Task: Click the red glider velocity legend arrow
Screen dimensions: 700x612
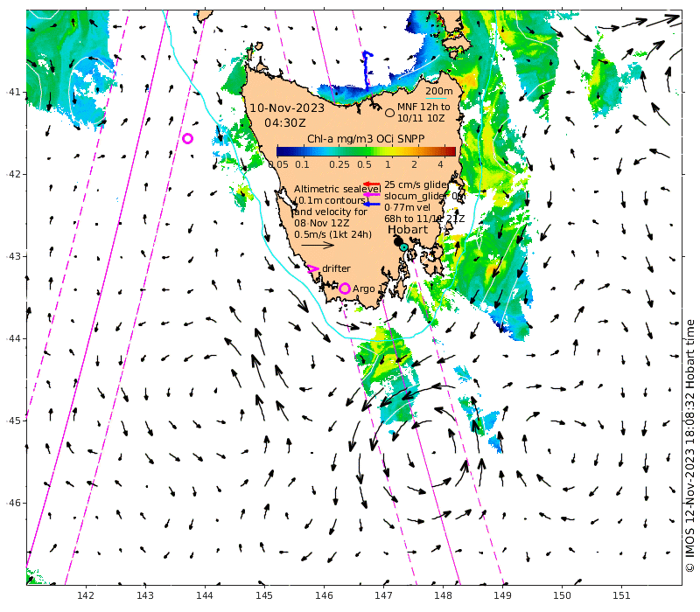Action: click(x=371, y=184)
